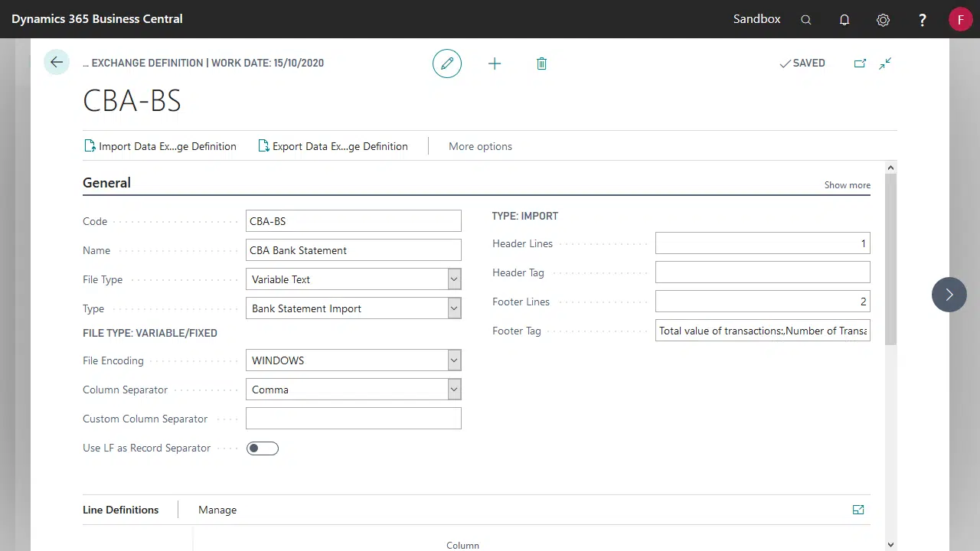Click the scrollbar up arrow
Screen dimensions: 980x551
(x=890, y=168)
